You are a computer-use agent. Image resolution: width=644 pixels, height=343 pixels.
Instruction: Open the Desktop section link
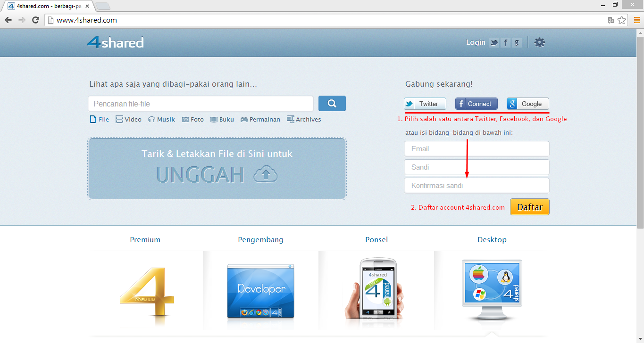(492, 240)
